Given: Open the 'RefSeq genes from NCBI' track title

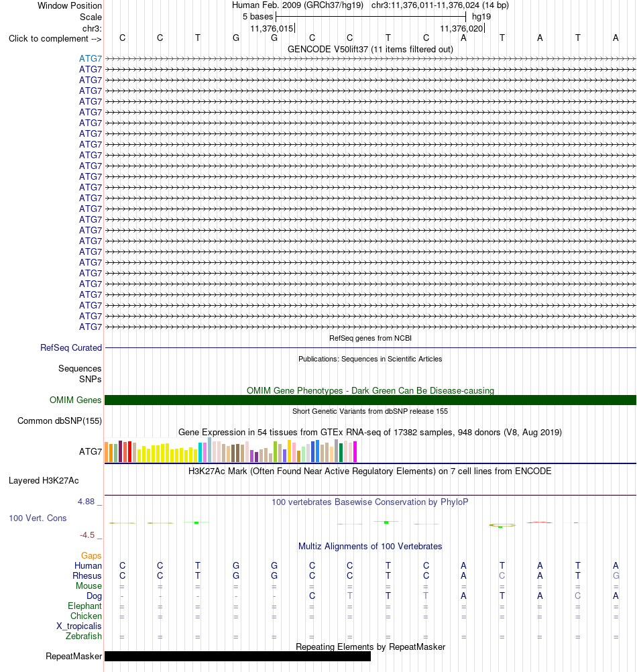Looking at the screenshot, I should [370, 338].
